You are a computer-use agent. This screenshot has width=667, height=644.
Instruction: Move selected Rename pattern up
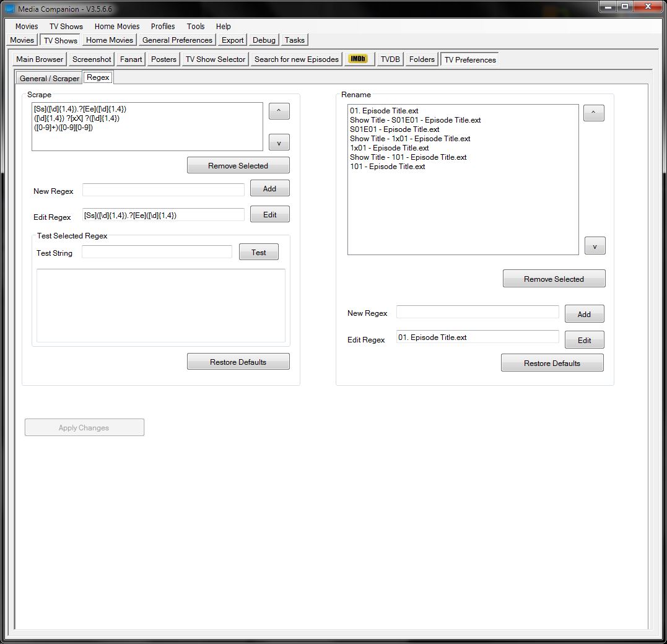(x=593, y=113)
